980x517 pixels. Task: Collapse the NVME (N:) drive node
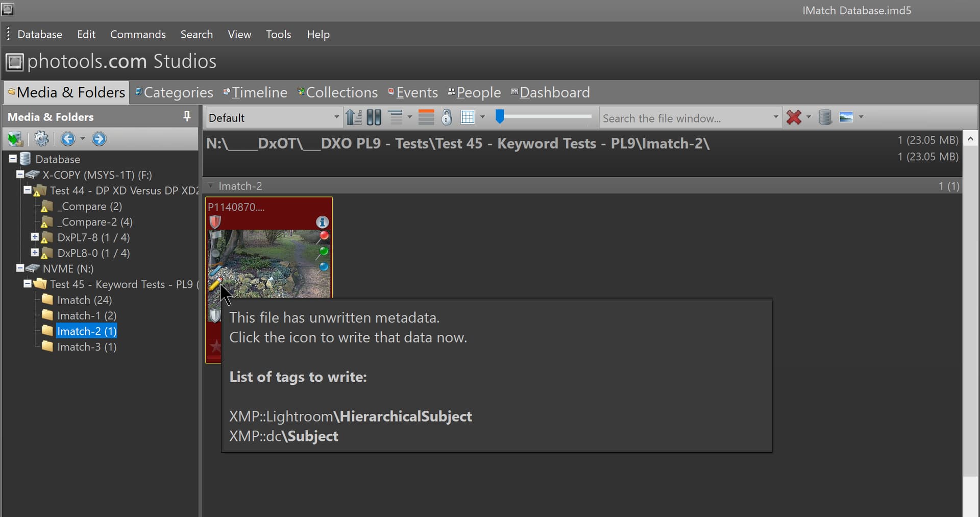click(x=20, y=268)
